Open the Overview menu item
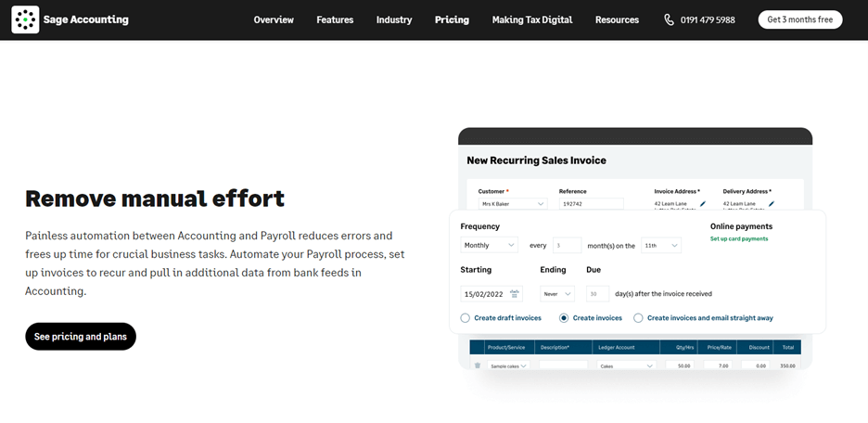Screen dimensions: 868x423 [274, 19]
